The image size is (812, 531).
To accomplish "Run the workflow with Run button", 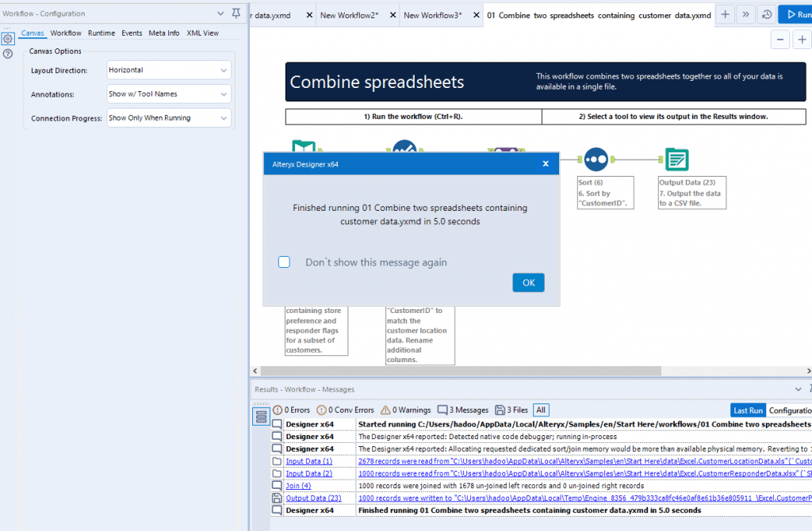I will (x=796, y=14).
